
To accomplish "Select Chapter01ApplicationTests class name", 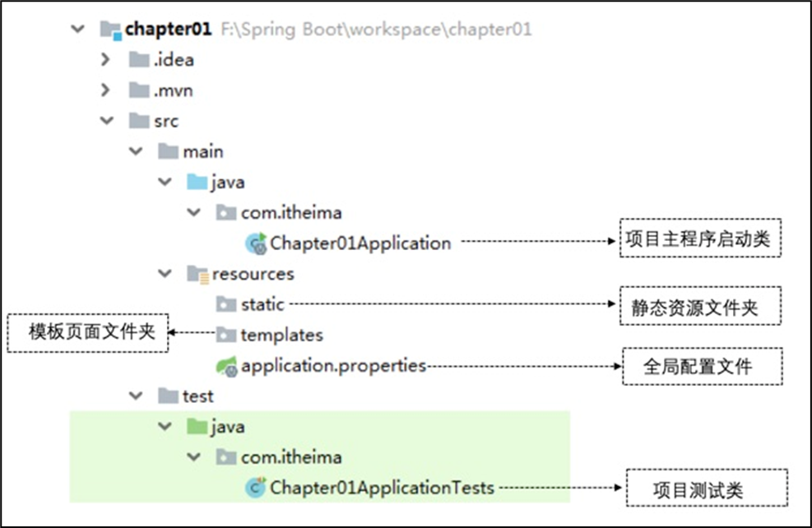I will click(382, 488).
